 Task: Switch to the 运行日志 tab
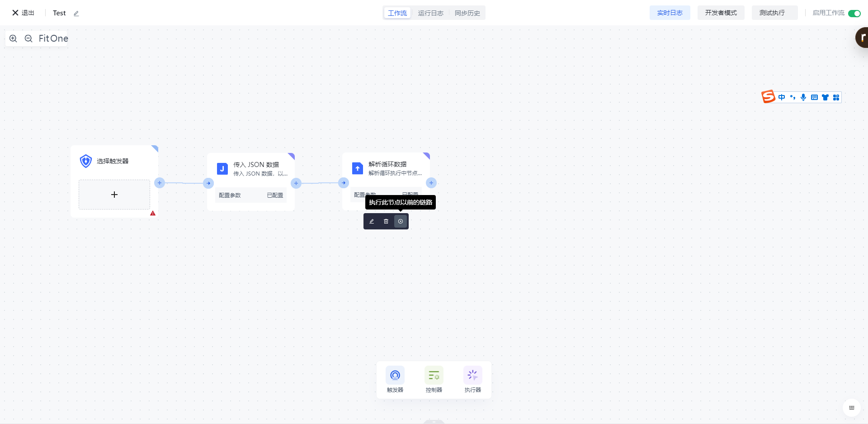pyautogui.click(x=430, y=13)
